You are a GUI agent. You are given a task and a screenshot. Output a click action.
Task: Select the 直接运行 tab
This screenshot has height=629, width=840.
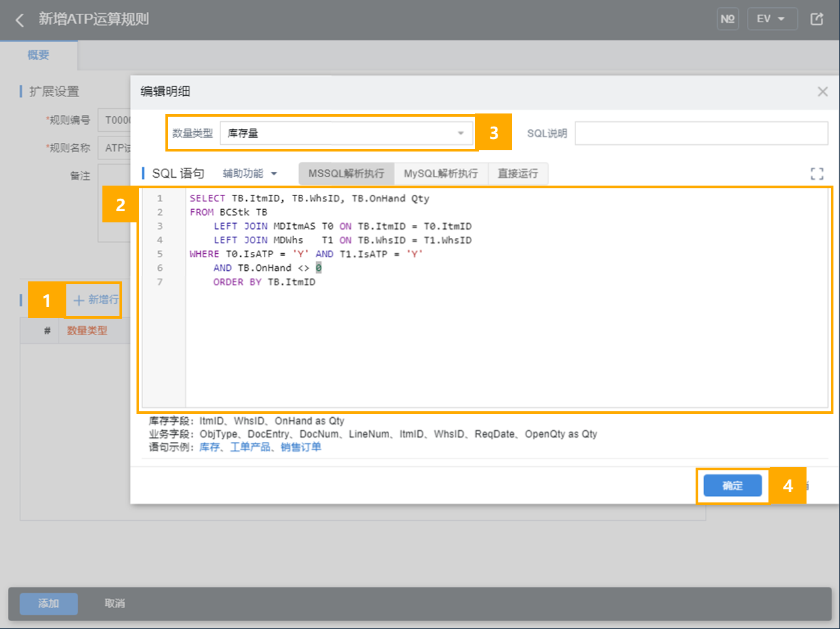pyautogui.click(x=518, y=174)
